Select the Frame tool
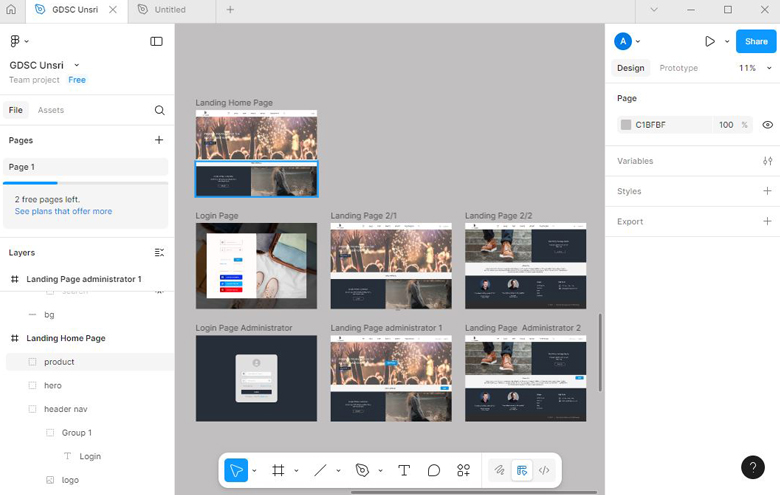 tap(278, 470)
